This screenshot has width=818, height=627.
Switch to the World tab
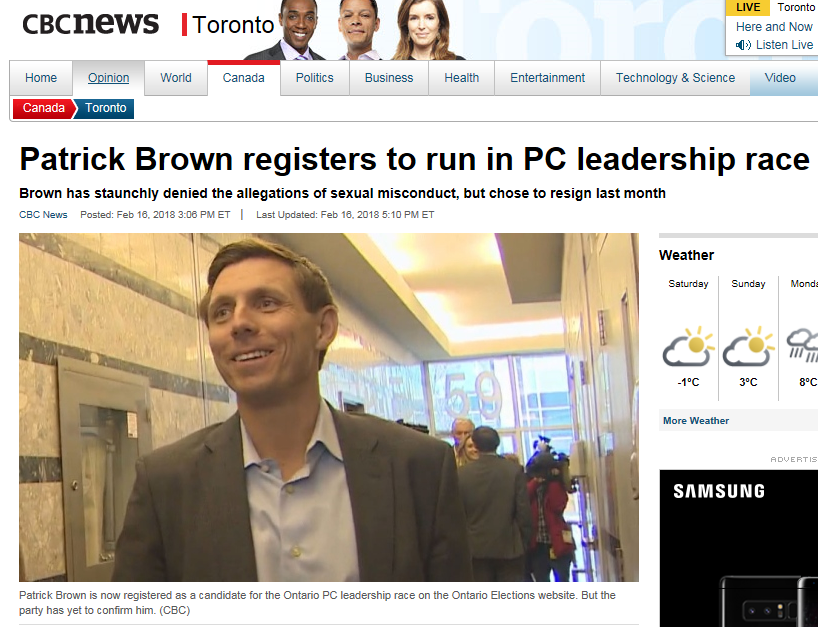point(176,78)
